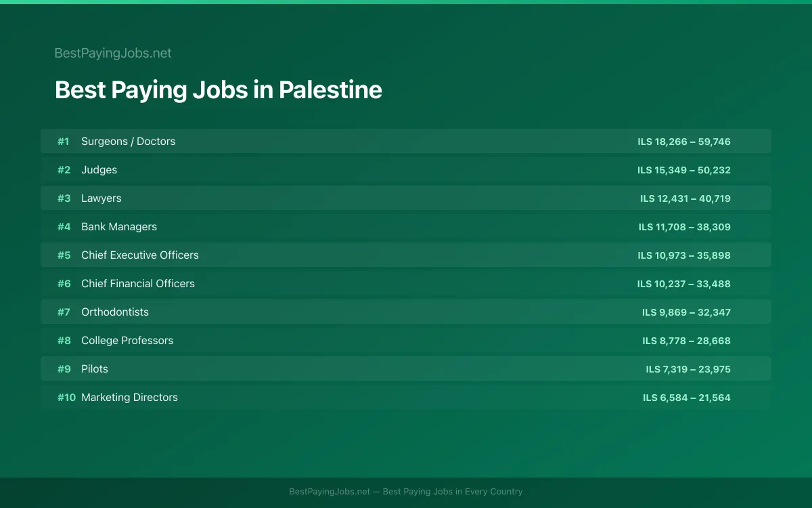Select the Surgeons / Doctors job name
Screen dimensions: 812x508
tap(128, 141)
